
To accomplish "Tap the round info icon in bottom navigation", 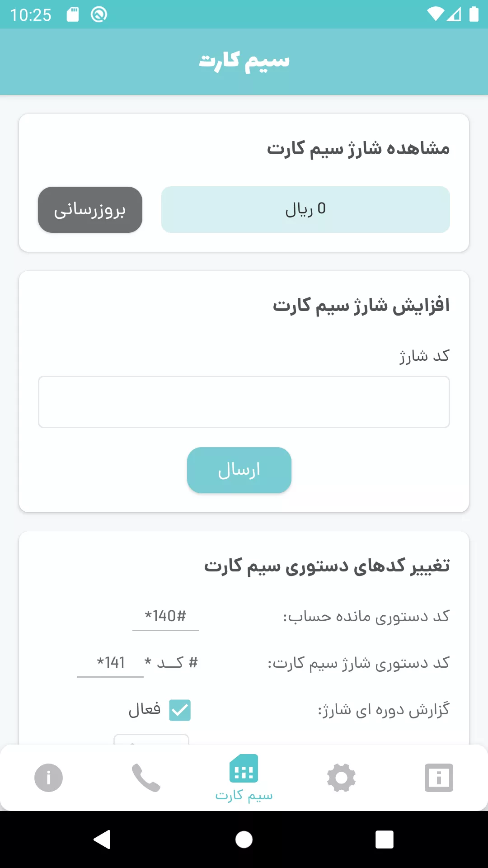I will (48, 778).
